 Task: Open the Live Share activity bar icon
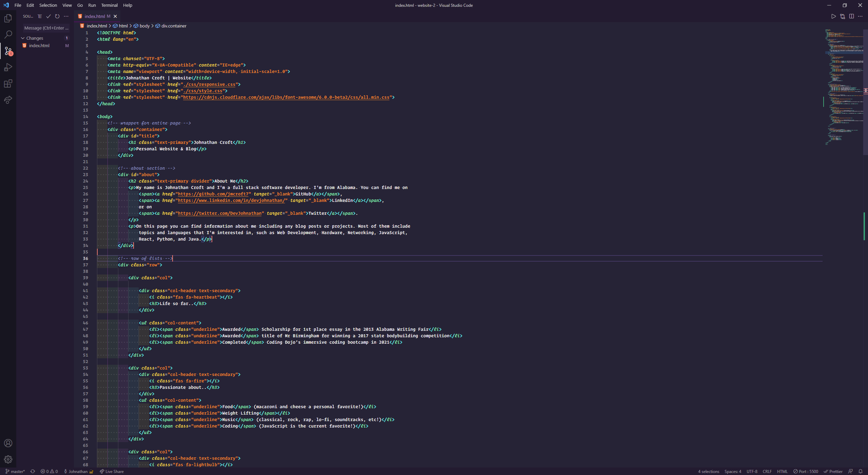click(x=8, y=100)
